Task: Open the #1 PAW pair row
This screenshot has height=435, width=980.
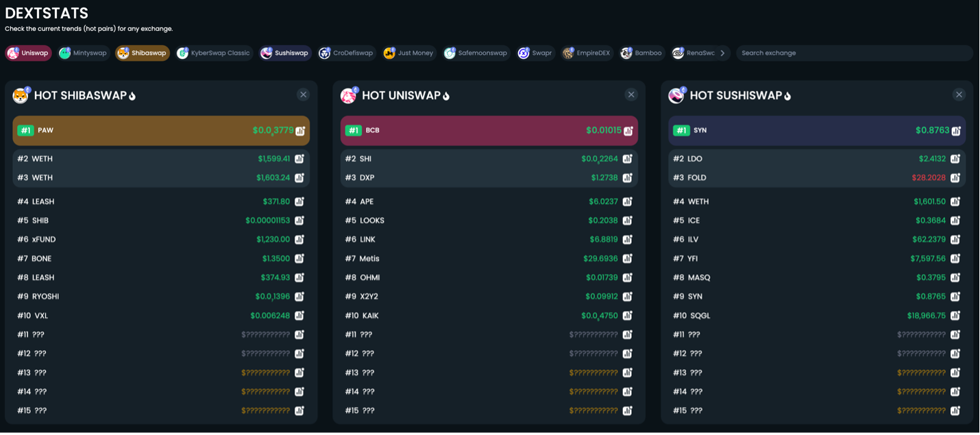Action: click(x=161, y=130)
